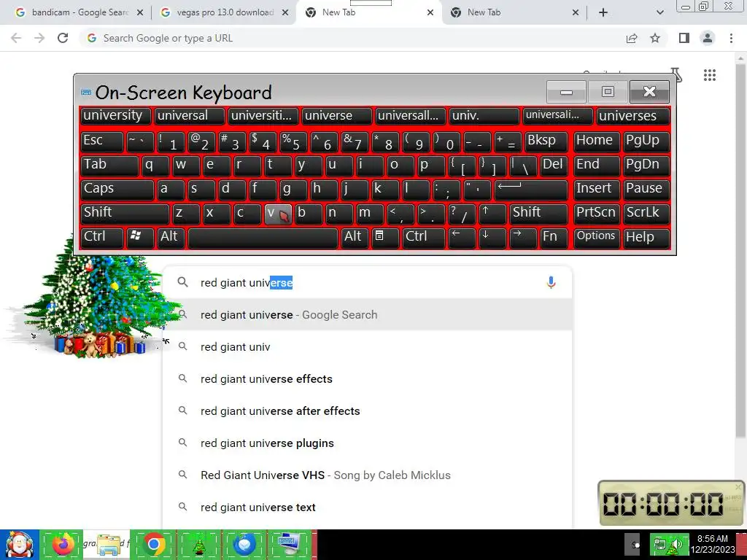Tap the context menu key on keyboard
Screen dimensions: 747x560
click(x=385, y=237)
